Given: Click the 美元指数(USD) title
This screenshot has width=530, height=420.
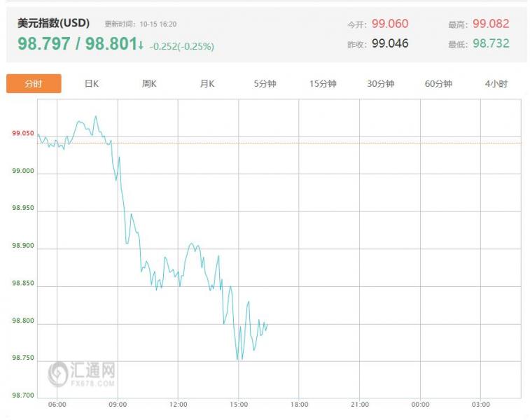Looking at the screenshot, I should pyautogui.click(x=53, y=23).
